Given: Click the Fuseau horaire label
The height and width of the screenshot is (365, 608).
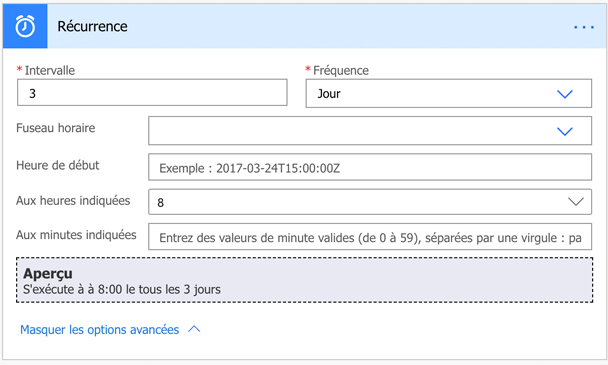Looking at the screenshot, I should click(x=55, y=128).
